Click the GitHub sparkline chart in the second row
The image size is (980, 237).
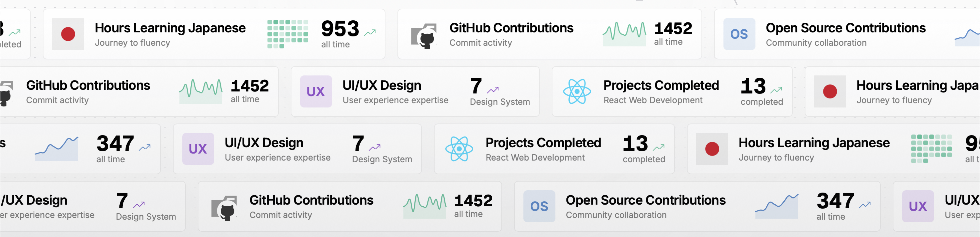coord(201,91)
